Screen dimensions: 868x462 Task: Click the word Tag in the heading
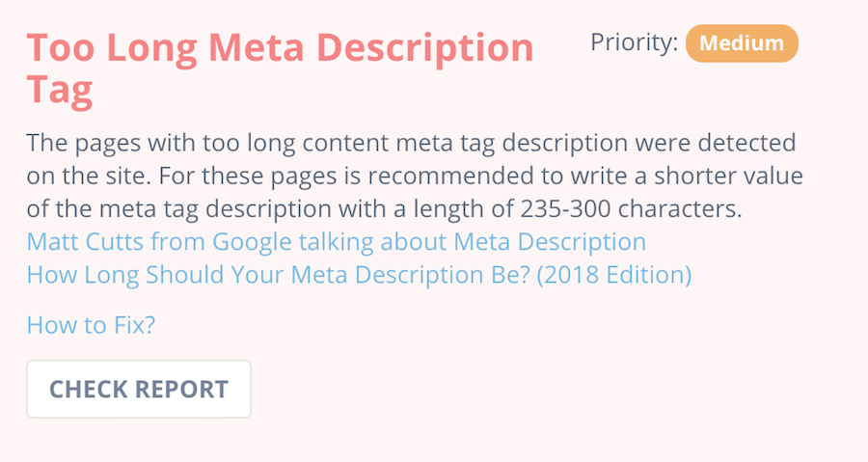click(x=59, y=91)
